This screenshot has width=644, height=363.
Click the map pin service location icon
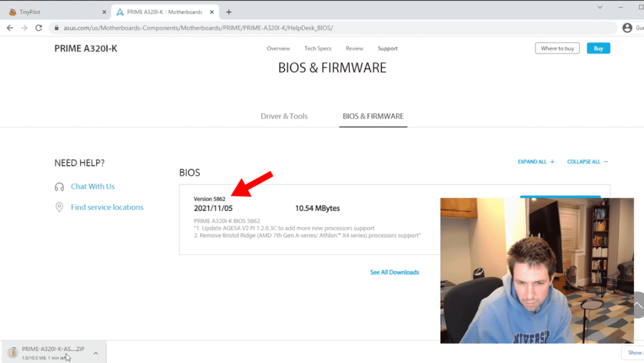(x=59, y=207)
